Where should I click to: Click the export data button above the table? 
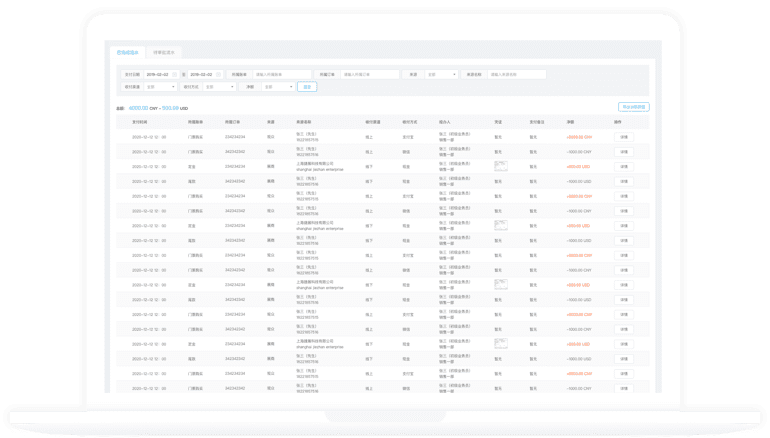(x=633, y=106)
